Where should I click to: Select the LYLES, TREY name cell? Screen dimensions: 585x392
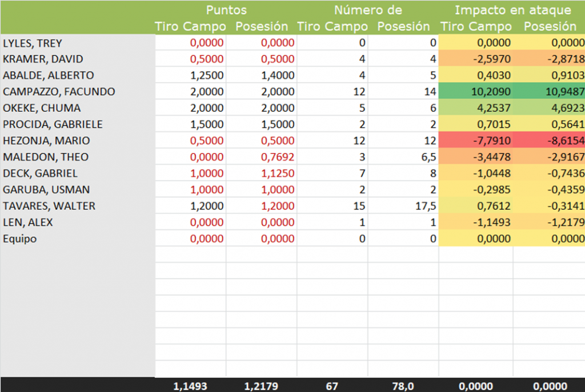click(x=33, y=43)
